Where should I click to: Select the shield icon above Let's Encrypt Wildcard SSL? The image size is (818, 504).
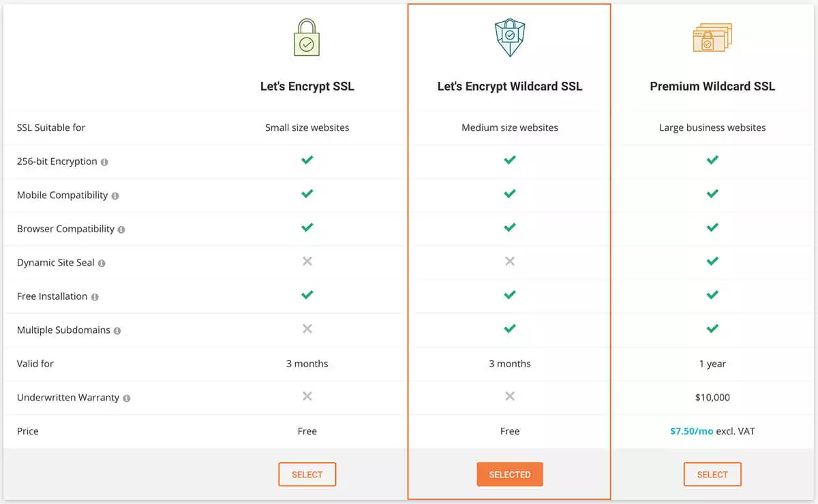[x=509, y=37]
